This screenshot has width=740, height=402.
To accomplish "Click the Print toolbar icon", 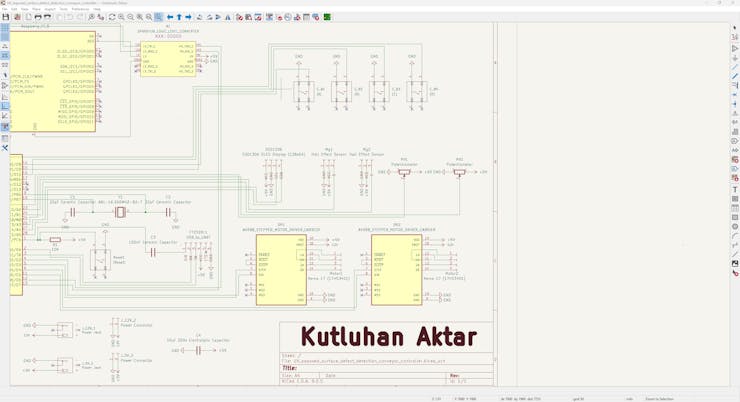I will pos(38,17).
